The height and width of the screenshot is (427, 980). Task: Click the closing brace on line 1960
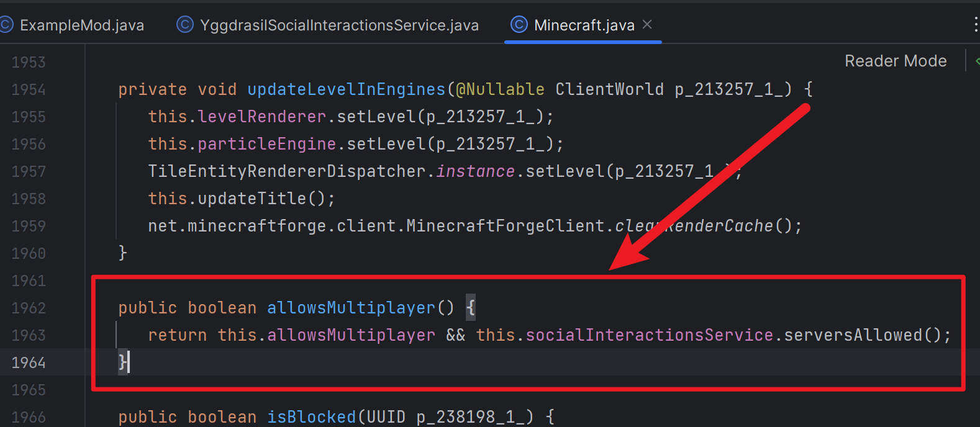pyautogui.click(x=122, y=253)
